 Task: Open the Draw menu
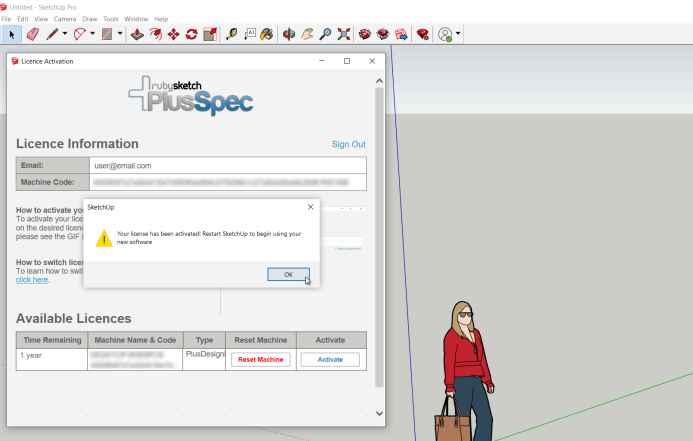[89, 19]
